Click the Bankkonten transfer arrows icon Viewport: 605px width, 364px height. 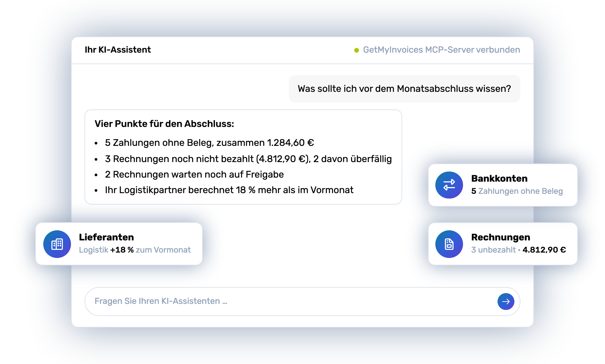449,185
